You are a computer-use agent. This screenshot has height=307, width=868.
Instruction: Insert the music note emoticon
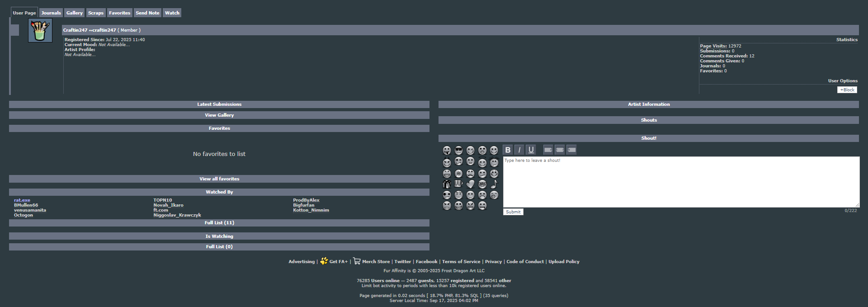click(494, 184)
